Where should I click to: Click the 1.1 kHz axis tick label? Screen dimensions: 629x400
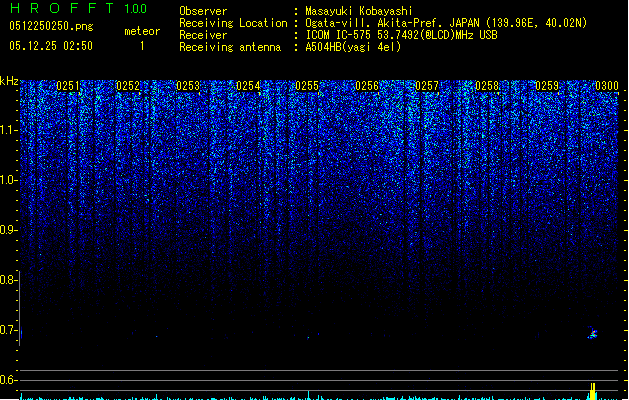click(8, 130)
